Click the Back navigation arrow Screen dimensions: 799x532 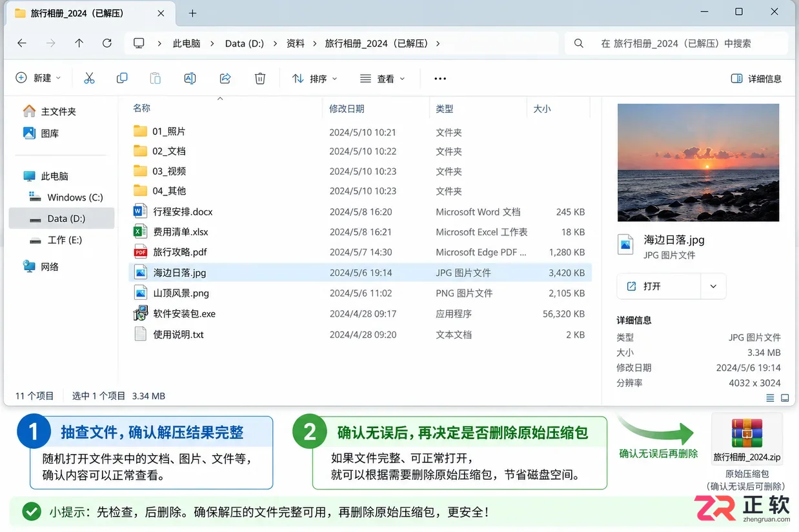click(x=22, y=43)
